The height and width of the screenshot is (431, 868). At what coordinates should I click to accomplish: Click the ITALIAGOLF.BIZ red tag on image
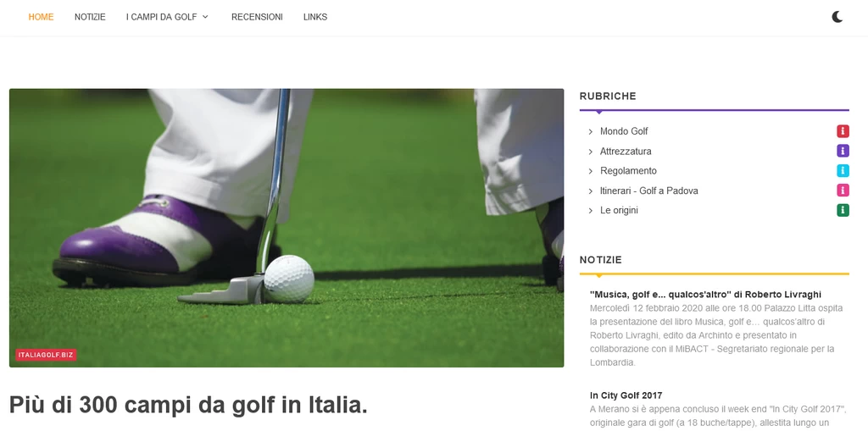[46, 355]
